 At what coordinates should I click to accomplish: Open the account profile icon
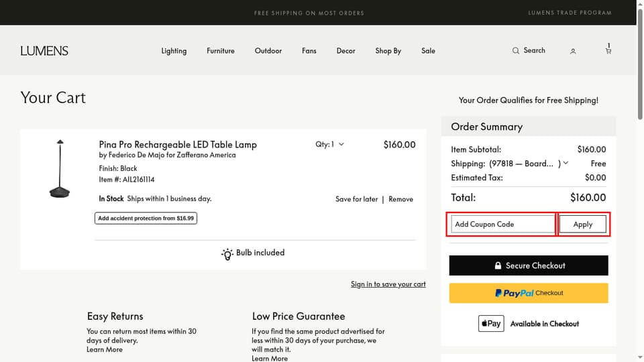click(x=572, y=51)
